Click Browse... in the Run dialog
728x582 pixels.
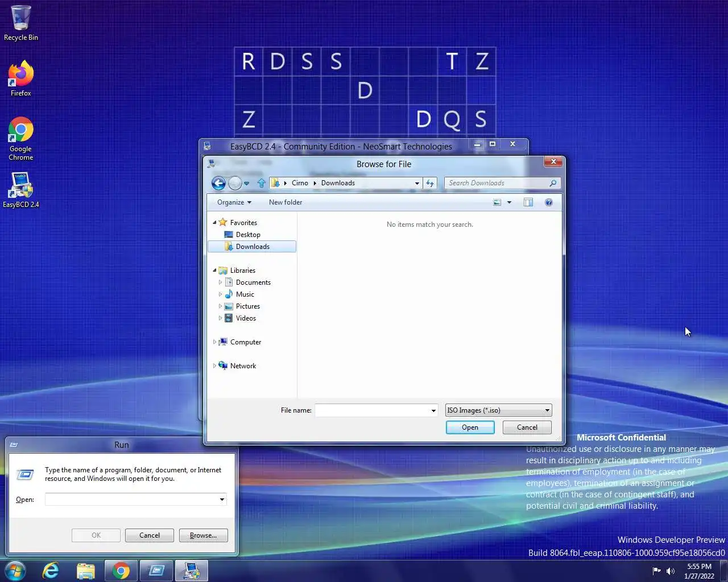(203, 535)
